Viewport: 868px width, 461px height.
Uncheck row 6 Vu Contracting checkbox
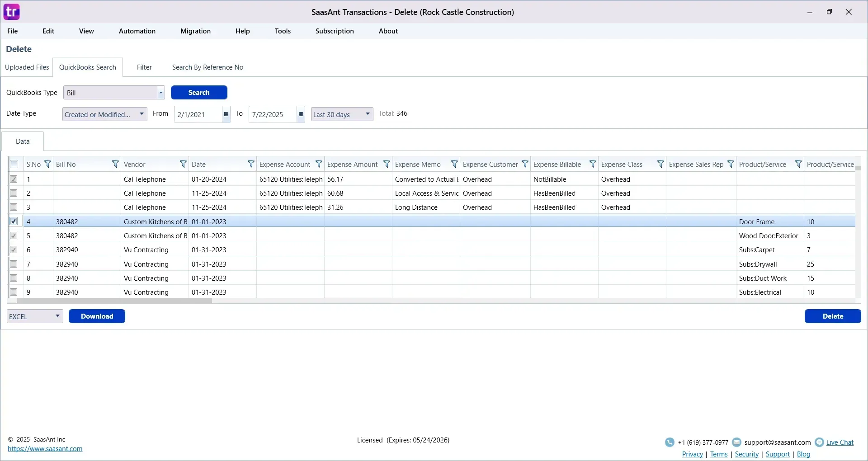(x=14, y=250)
